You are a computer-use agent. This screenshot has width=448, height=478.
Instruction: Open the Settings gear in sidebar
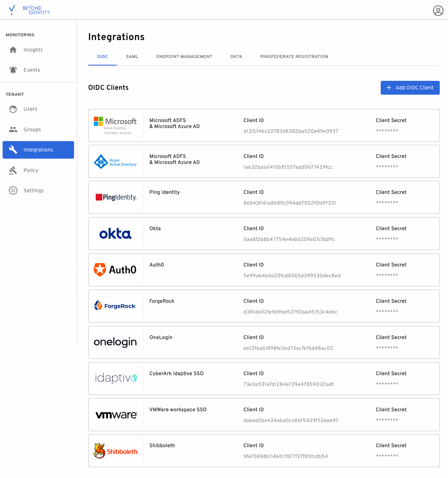pyautogui.click(x=13, y=190)
